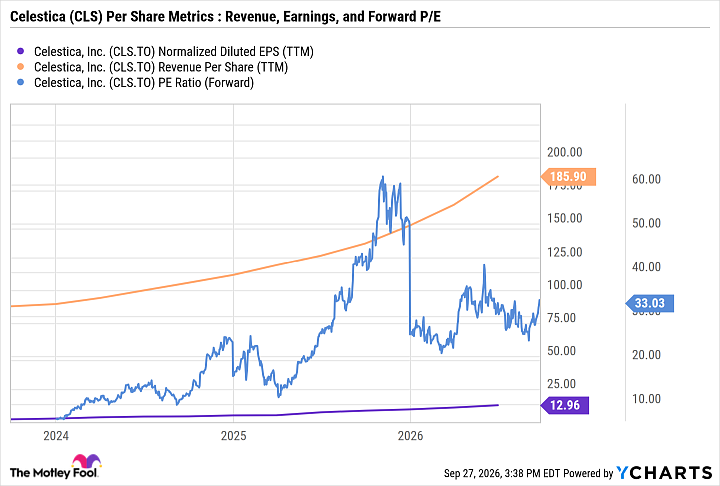
Task: Click the 150.00 axis label
Action: point(564,218)
